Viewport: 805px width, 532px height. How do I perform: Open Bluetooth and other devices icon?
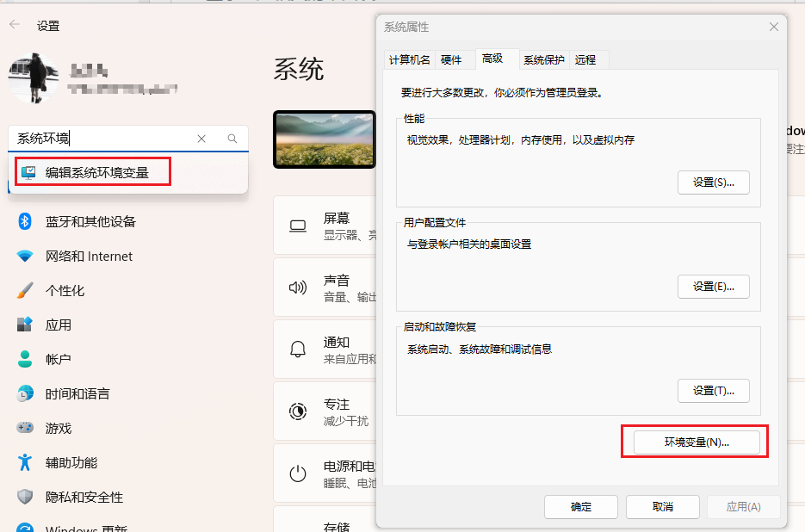(x=25, y=221)
